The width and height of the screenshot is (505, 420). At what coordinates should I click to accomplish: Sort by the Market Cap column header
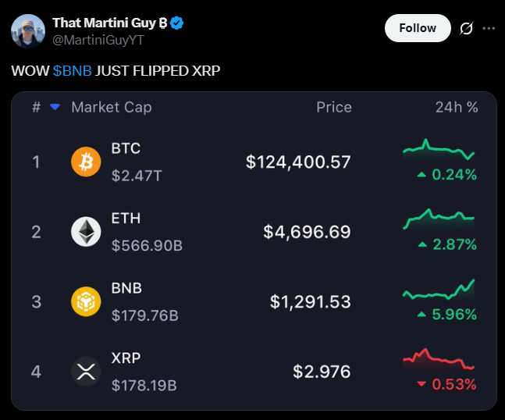click(112, 107)
